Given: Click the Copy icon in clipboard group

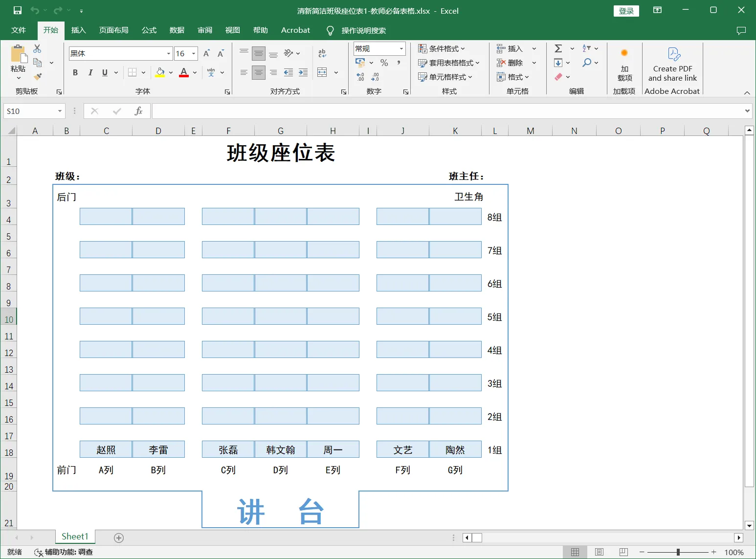Looking at the screenshot, I should click(x=37, y=63).
